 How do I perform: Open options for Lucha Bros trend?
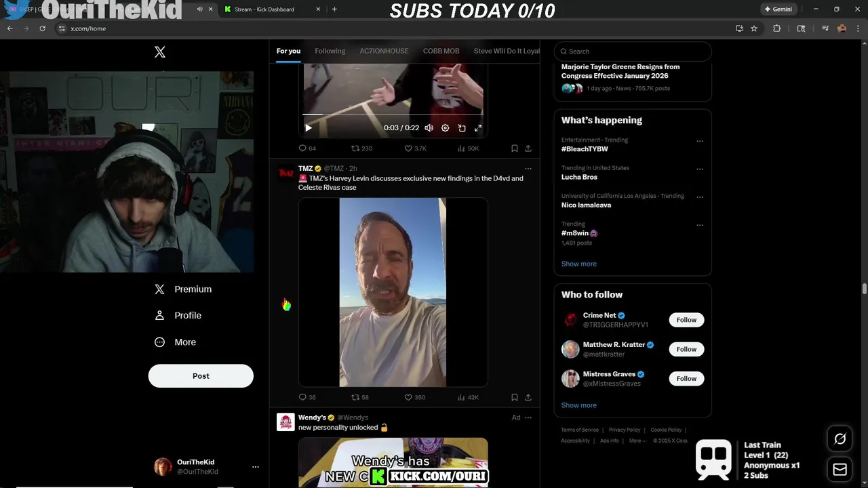[x=700, y=169]
